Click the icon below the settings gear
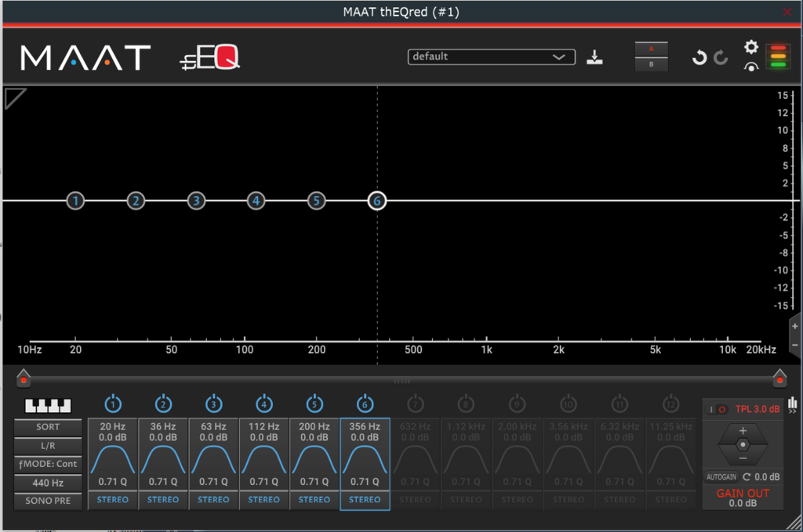This screenshot has height=532, width=803. coord(750,67)
